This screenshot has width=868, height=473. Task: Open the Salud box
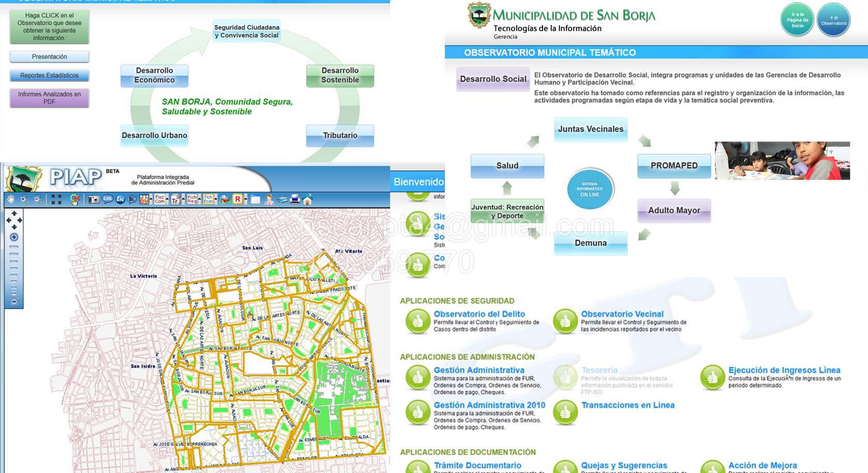coord(507,166)
